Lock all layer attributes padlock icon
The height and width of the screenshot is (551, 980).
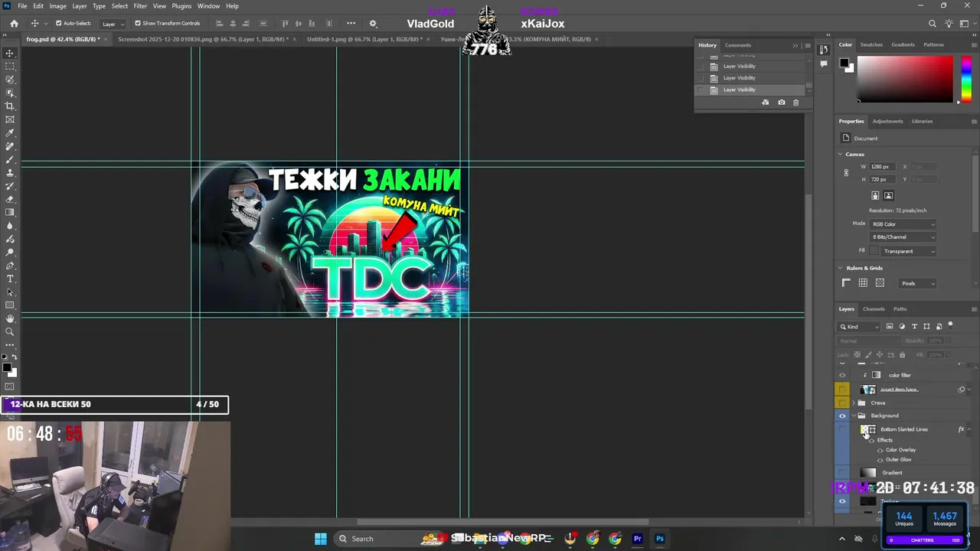click(902, 355)
